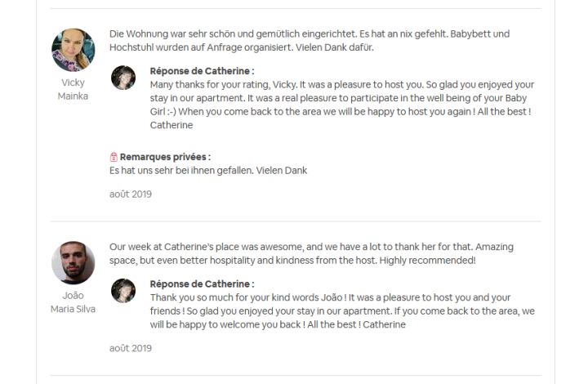The width and height of the screenshot is (588, 384).
Task: Open Vicky Mainka's profile name link
Action: 73,89
